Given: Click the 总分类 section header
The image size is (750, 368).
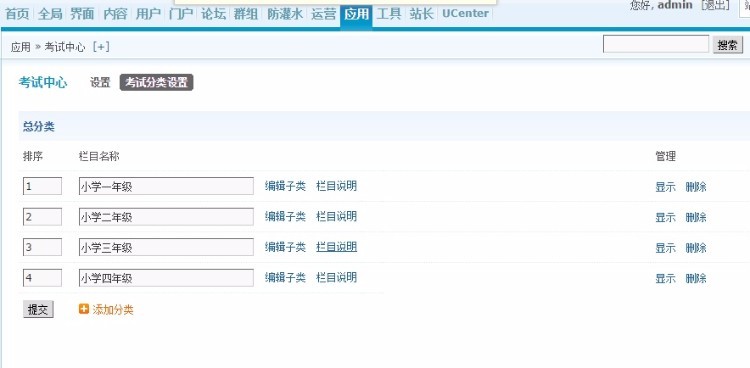Looking at the screenshot, I should (x=39, y=127).
